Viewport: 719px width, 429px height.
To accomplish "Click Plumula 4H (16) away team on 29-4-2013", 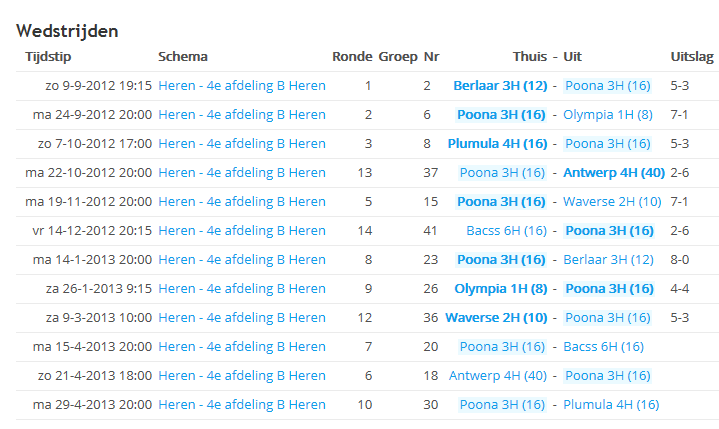I will tap(611, 405).
